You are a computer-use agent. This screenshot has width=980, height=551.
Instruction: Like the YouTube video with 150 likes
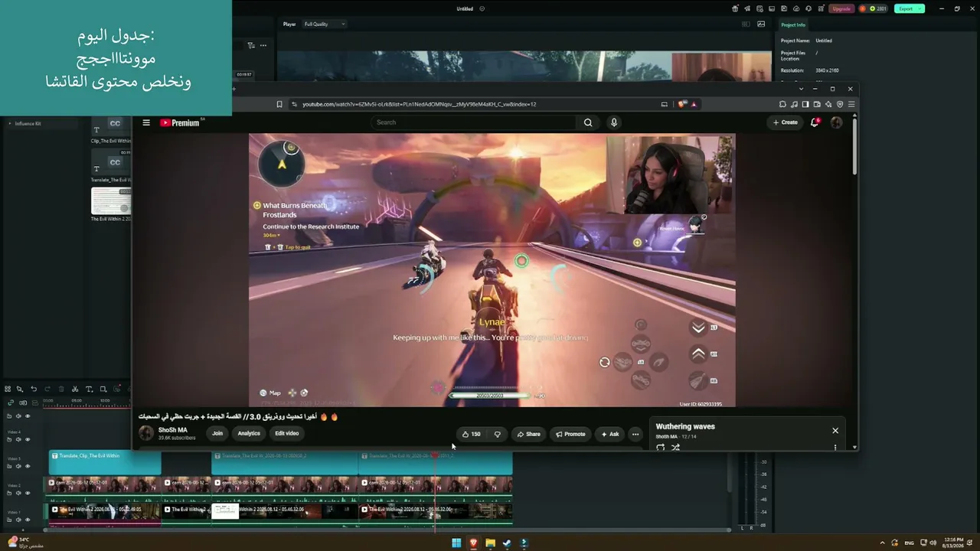pos(471,434)
